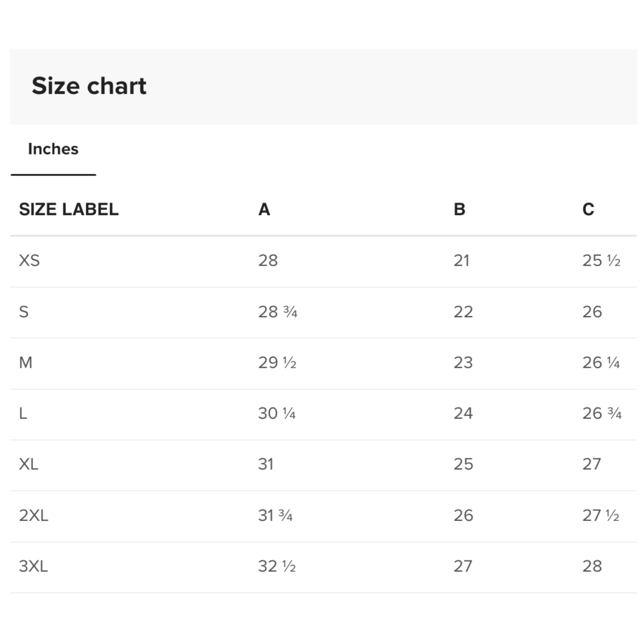
Task: Click column header C
Action: click(x=588, y=209)
